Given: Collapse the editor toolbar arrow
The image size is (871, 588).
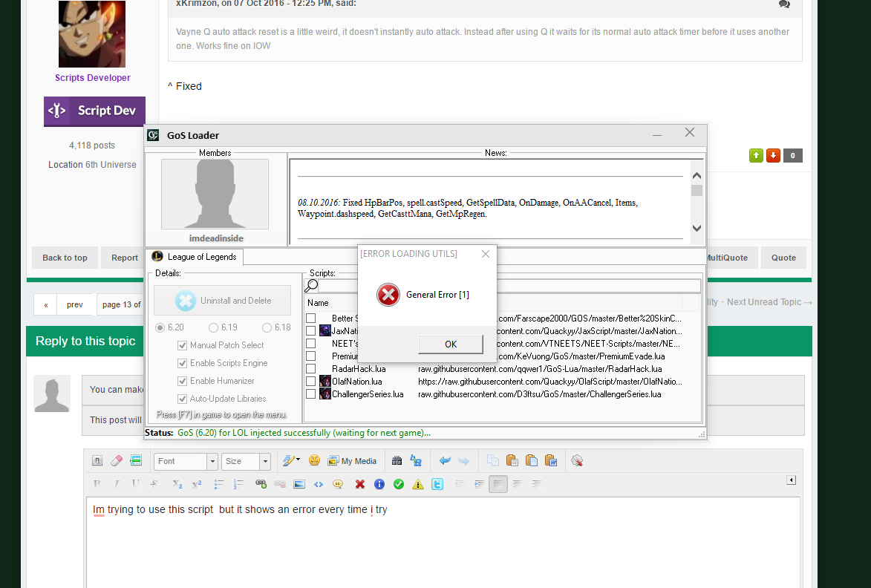Looking at the screenshot, I should [x=792, y=480].
